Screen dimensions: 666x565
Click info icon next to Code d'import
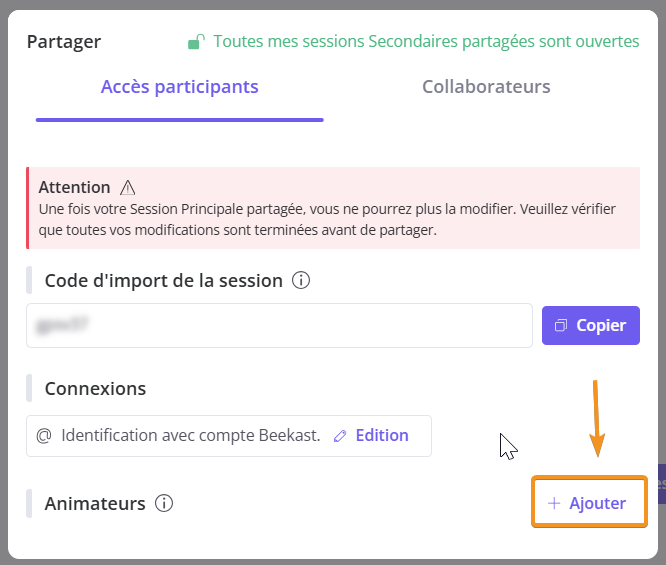point(300,280)
